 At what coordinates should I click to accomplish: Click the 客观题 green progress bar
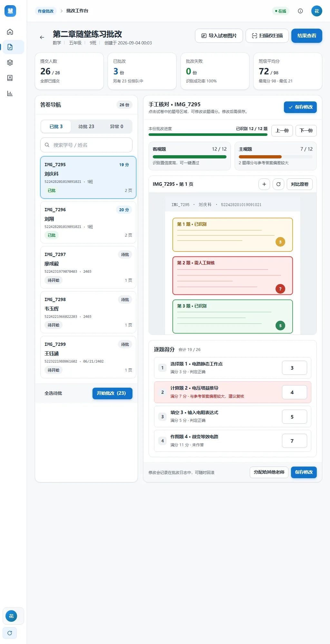[189, 157]
